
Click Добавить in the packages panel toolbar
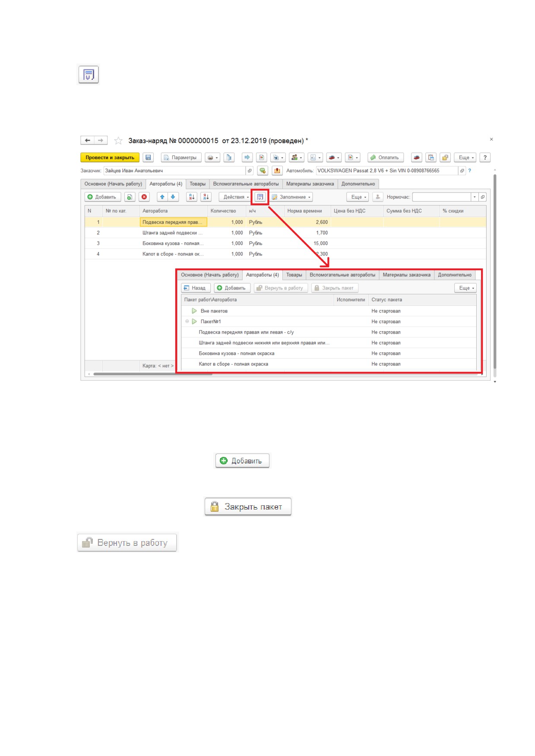coord(232,288)
